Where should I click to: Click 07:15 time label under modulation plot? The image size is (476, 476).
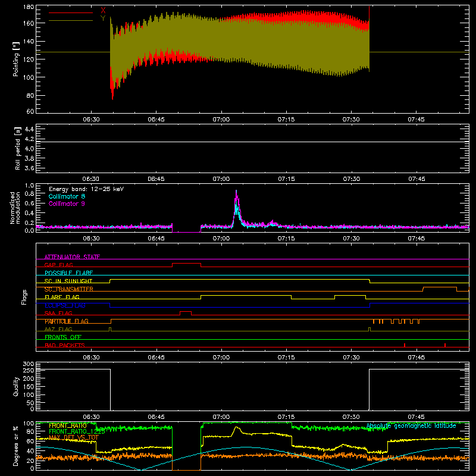coord(286,239)
